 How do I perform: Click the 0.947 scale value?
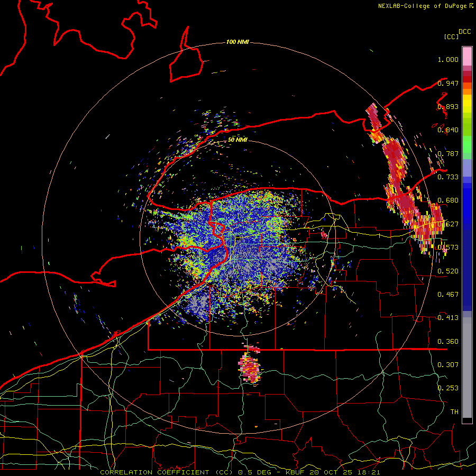[448, 83]
